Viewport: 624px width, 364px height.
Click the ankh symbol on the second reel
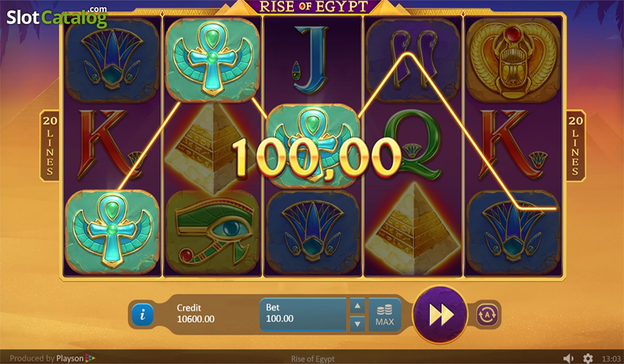(x=212, y=59)
